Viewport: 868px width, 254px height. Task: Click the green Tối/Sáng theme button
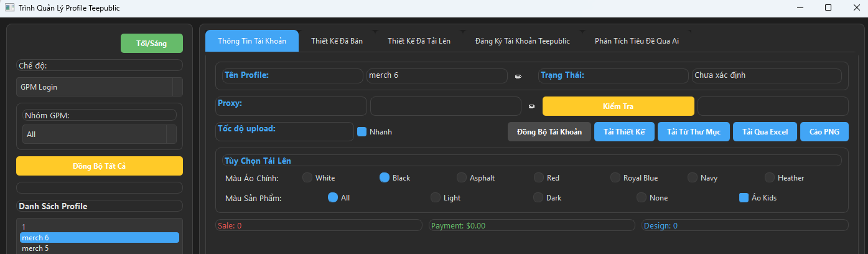click(152, 44)
